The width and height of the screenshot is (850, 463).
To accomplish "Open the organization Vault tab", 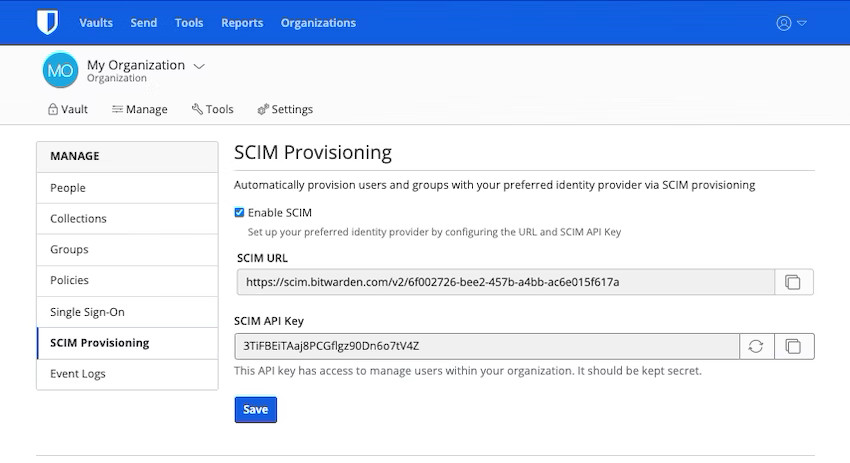I will pyautogui.click(x=67, y=109).
